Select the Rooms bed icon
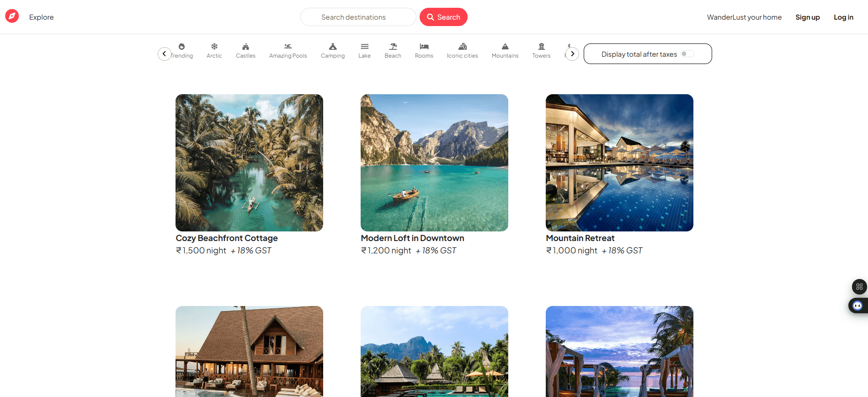This screenshot has width=868, height=397. coord(424,46)
